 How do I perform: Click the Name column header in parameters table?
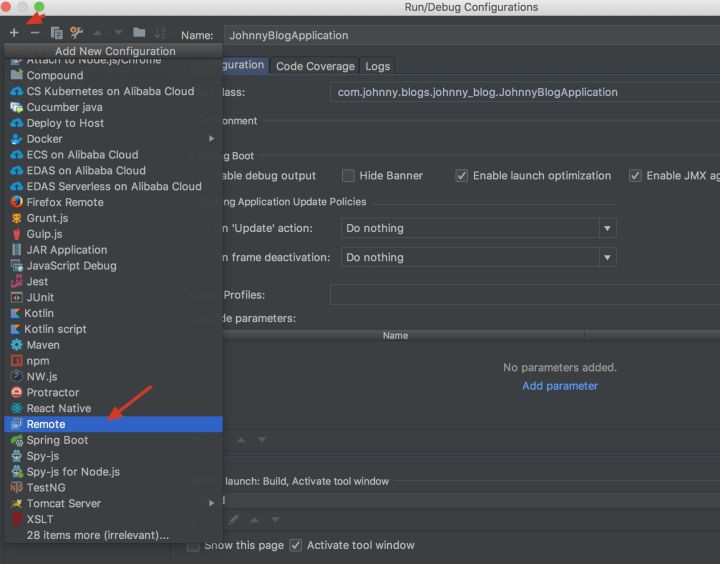395,336
